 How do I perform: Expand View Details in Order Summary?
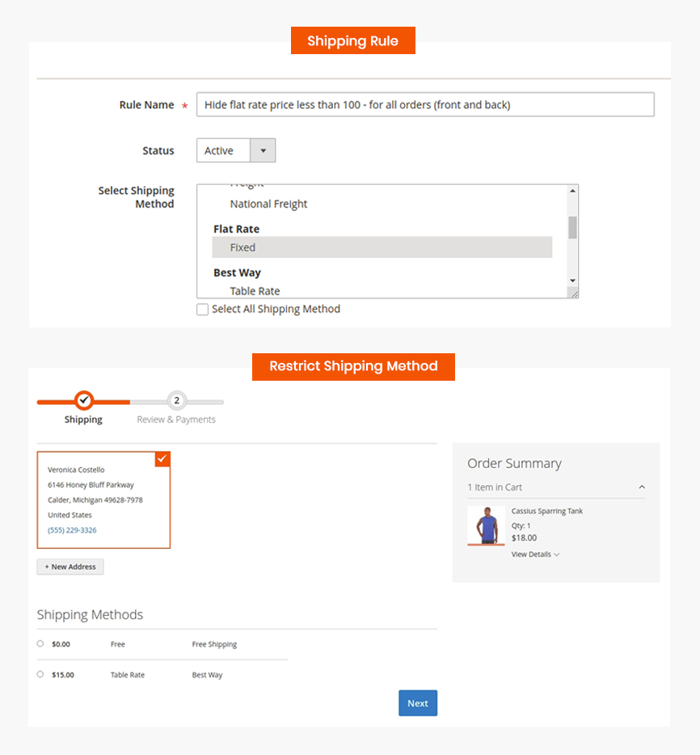pos(535,555)
